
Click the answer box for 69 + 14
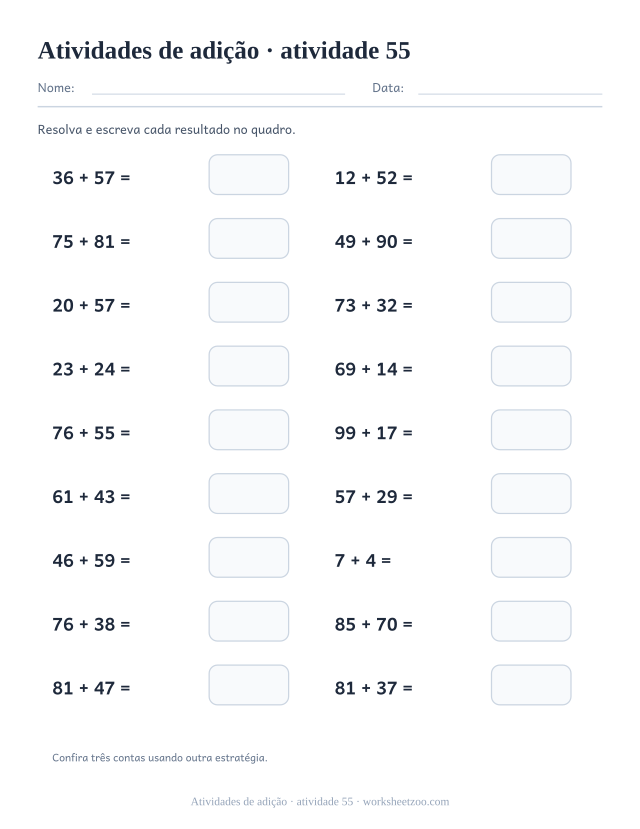tap(531, 366)
